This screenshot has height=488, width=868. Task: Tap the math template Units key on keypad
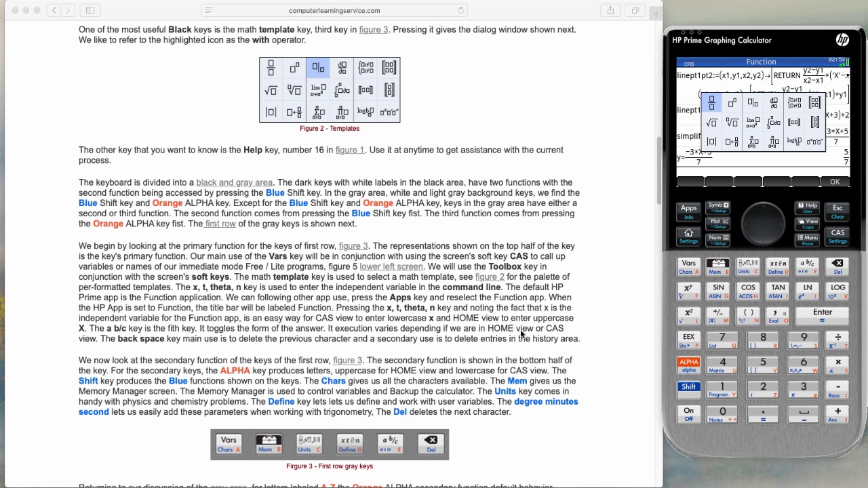748,267
